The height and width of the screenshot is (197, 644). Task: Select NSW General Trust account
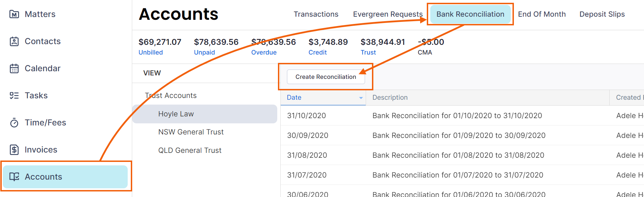pos(191,132)
